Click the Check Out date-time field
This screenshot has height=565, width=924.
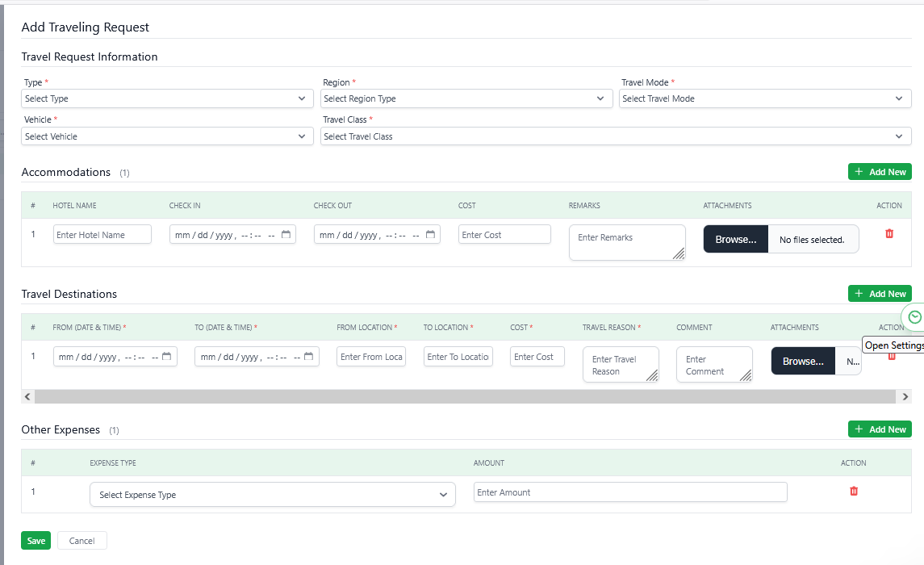coord(377,235)
